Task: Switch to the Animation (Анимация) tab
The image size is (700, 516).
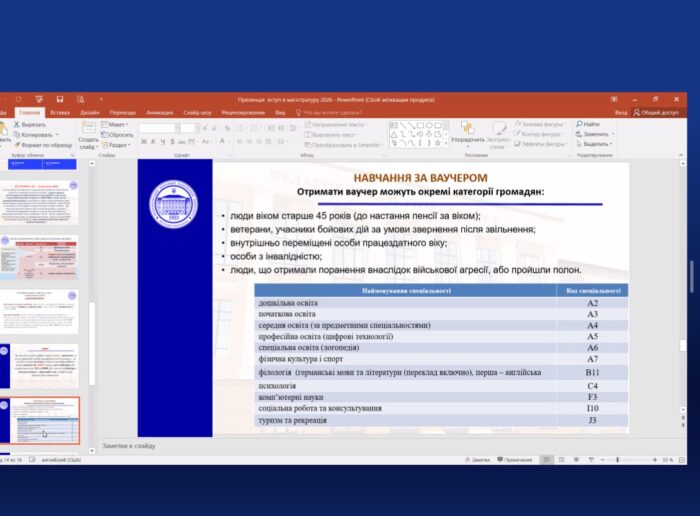Action: (x=159, y=112)
